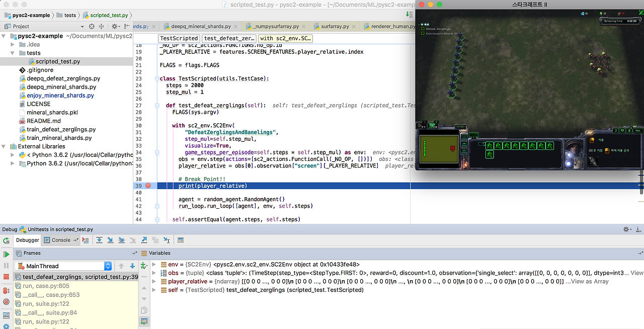Screen dimensions: 644x329
Task: Open View Breakpoints icon in debug sidebar
Action: (6, 291)
